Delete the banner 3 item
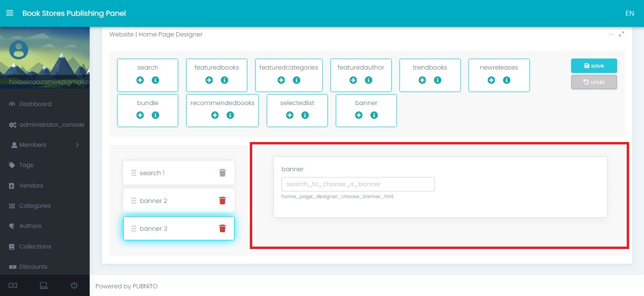The image size is (644, 296). pyautogui.click(x=222, y=228)
